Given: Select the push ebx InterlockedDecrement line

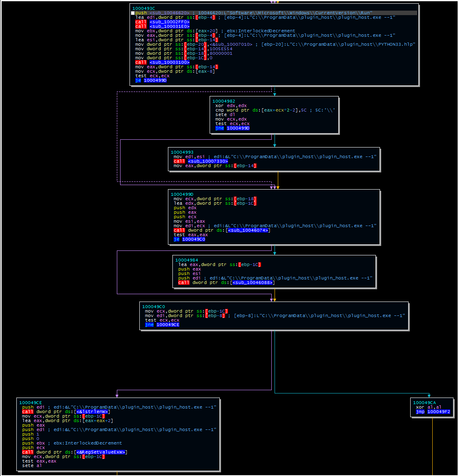Looking at the screenshot, I should (71, 443).
